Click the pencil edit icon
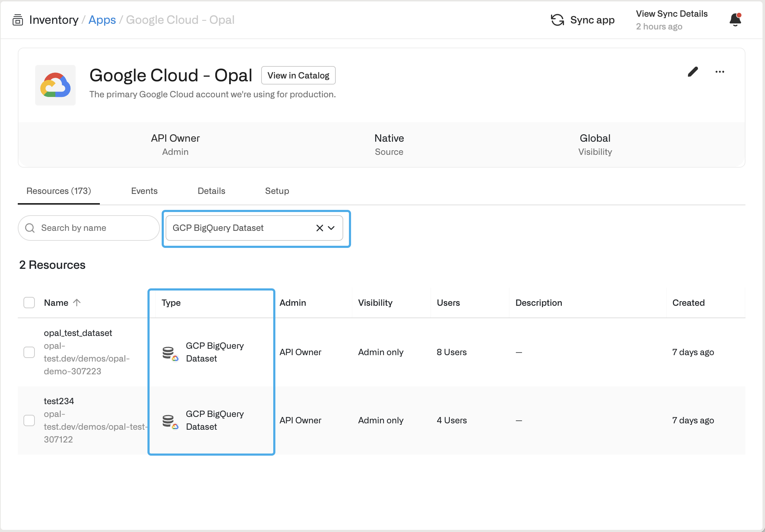The image size is (765, 532). (x=693, y=72)
